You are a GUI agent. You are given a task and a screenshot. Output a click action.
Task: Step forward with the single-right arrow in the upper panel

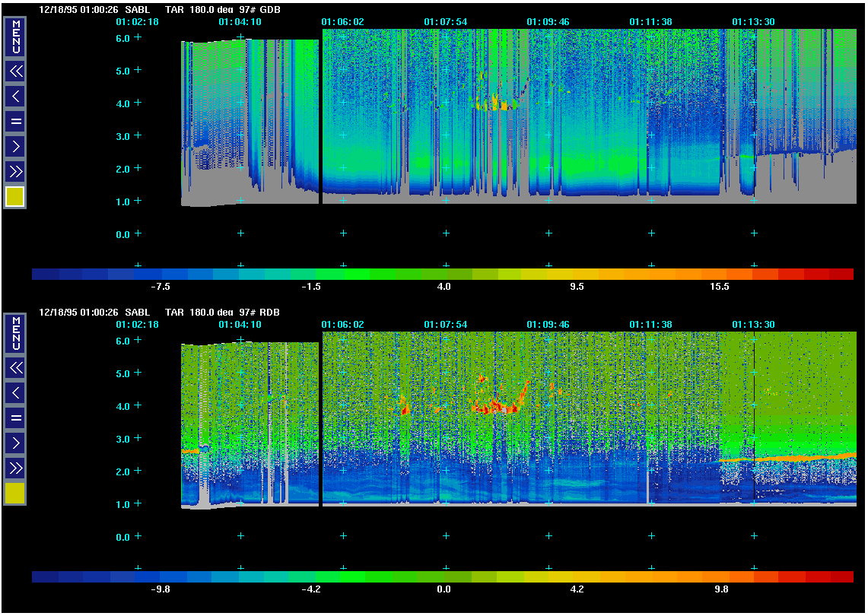click(15, 145)
